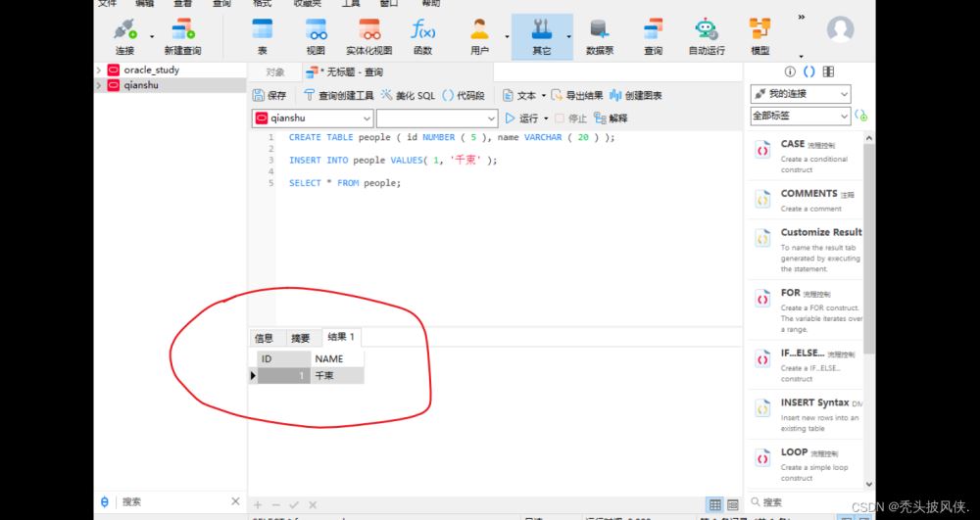Open 新建查询 (New Query) from toolbar
980x520 pixels.
pos(182,36)
